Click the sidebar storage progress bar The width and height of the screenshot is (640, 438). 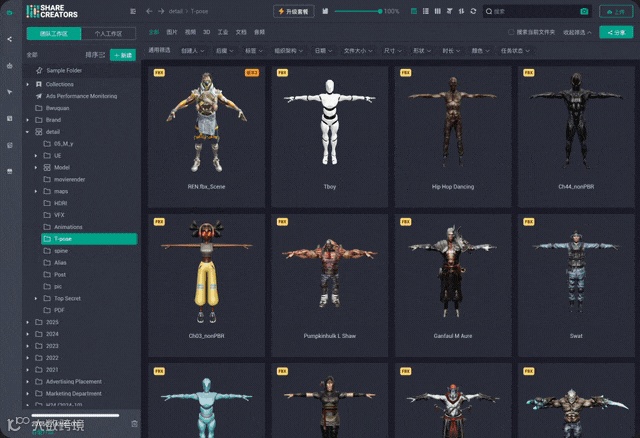click(x=76, y=416)
